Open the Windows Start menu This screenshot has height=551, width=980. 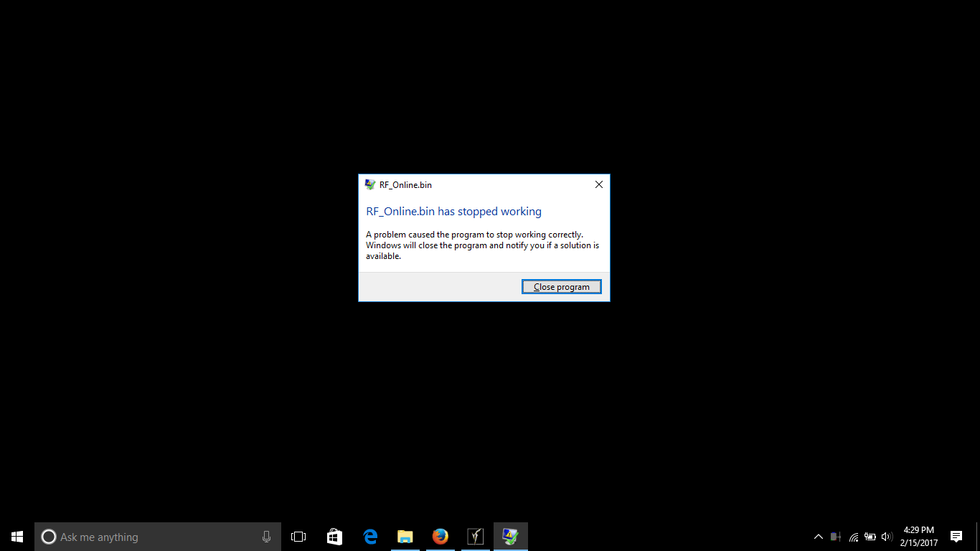coord(17,537)
